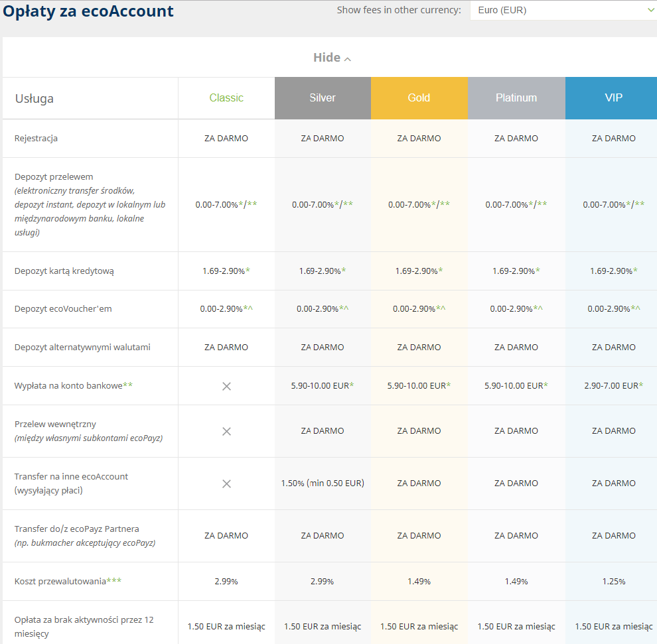The image size is (657, 644).
Task: Click Classic ecoVoucher deposit fee 0.00-2.90%
Action: 226,308
